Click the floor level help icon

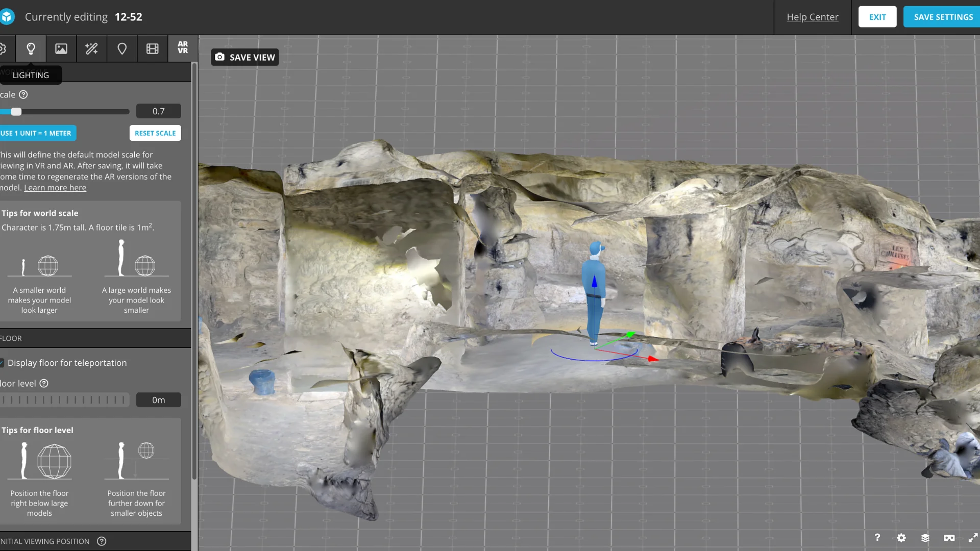[44, 383]
